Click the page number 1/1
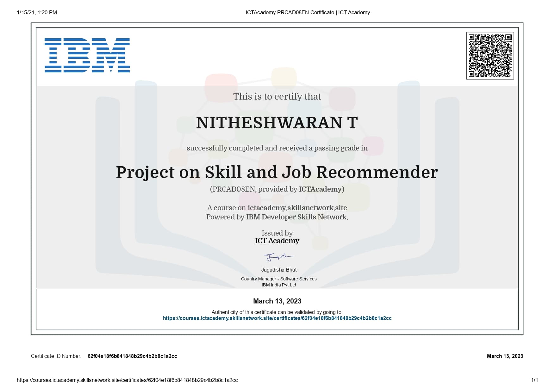This screenshot has width=555, height=392. tap(534, 380)
